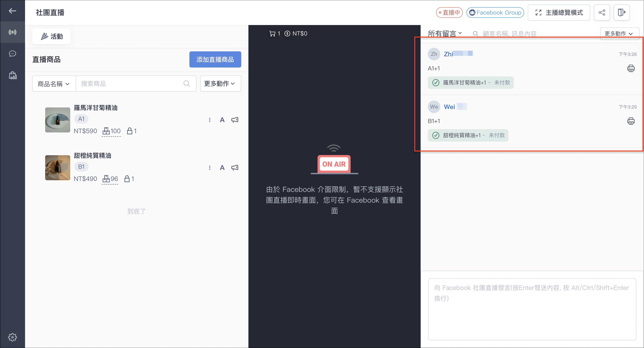Click the exit live stream icon
The image size is (644, 348).
coord(621,13)
